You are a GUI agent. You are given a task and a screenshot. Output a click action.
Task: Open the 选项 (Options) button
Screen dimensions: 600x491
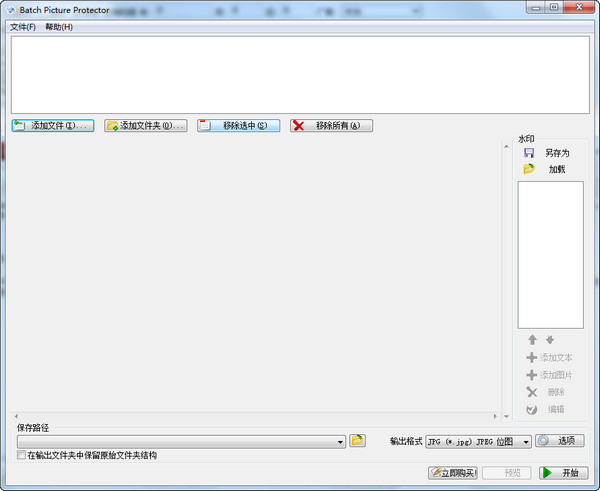559,441
